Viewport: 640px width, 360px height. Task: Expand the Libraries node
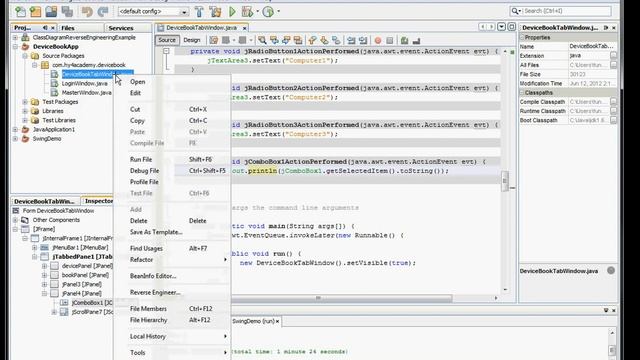(25, 111)
